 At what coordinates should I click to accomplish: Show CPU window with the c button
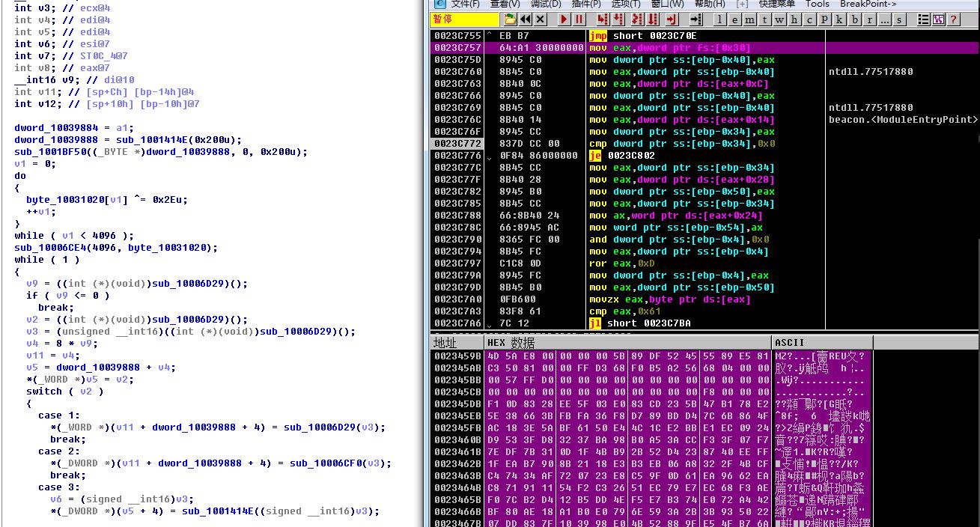[x=809, y=19]
